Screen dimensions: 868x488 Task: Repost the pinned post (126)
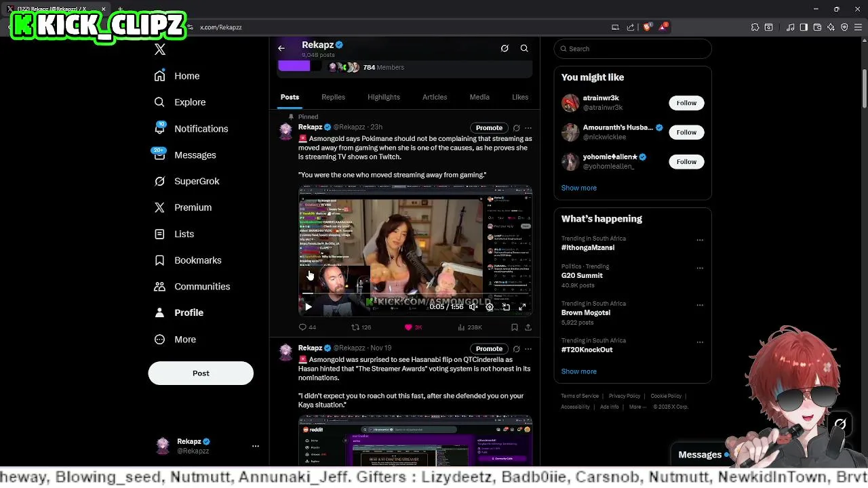tap(361, 327)
